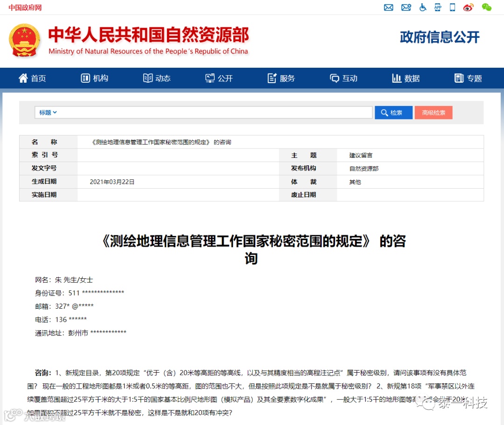
Task: Click the 高级检索 advanced search button
Action: point(433,113)
